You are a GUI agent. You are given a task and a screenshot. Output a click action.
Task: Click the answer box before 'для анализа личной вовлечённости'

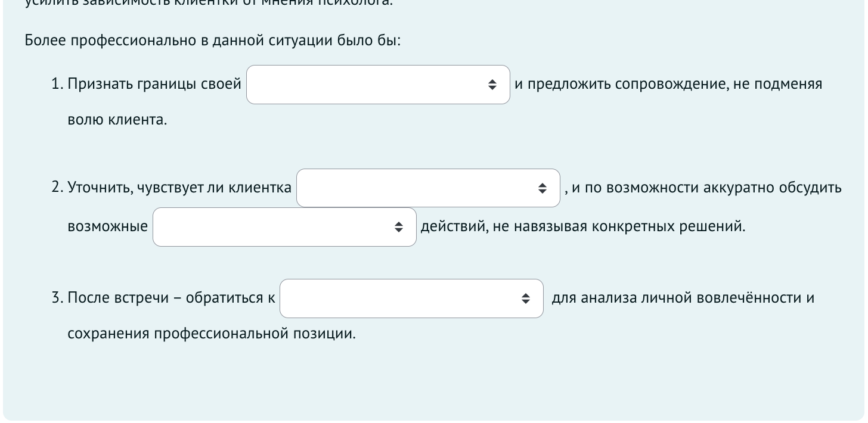(411, 298)
